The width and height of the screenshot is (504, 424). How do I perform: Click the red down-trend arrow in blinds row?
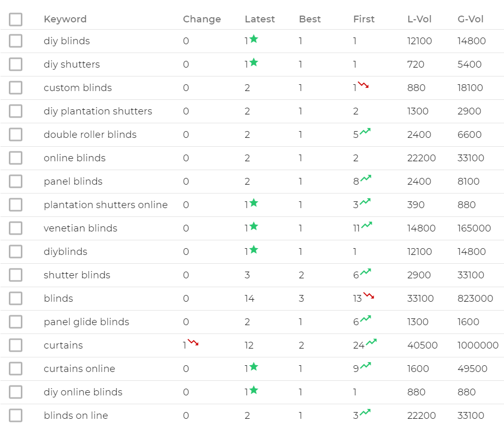point(369,295)
